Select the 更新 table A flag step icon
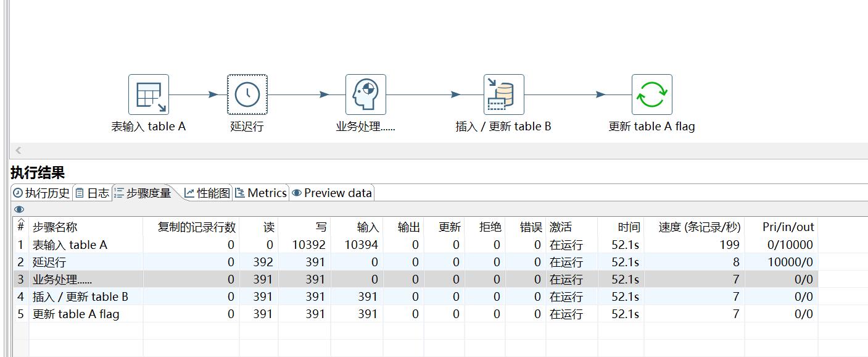Screen dimensions: 868x357 pos(652,94)
